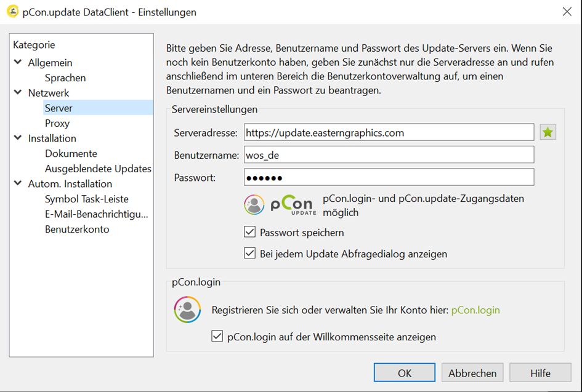Select the Installation category label
582x392 pixels.
pyautogui.click(x=52, y=138)
